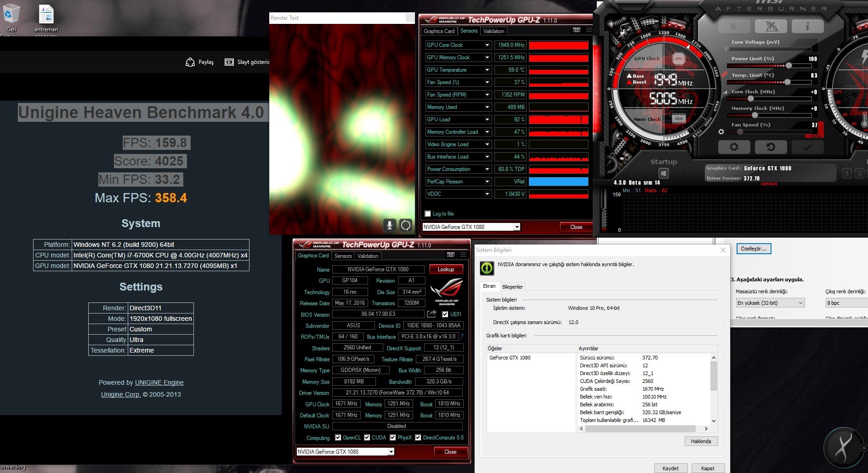Viewport: 868px width, 473px height.
Task: Select Afterburner profile slot 1
Action: (x=847, y=173)
